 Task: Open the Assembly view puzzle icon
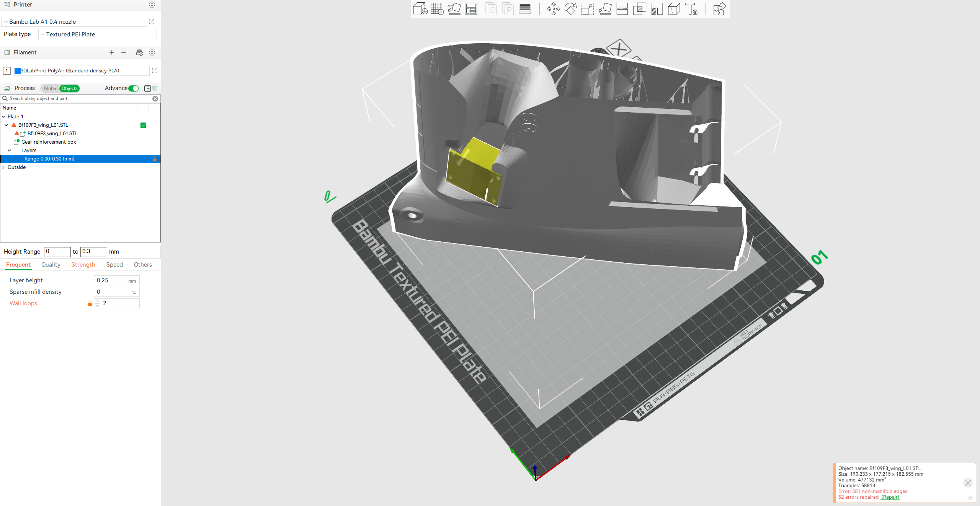coord(719,9)
